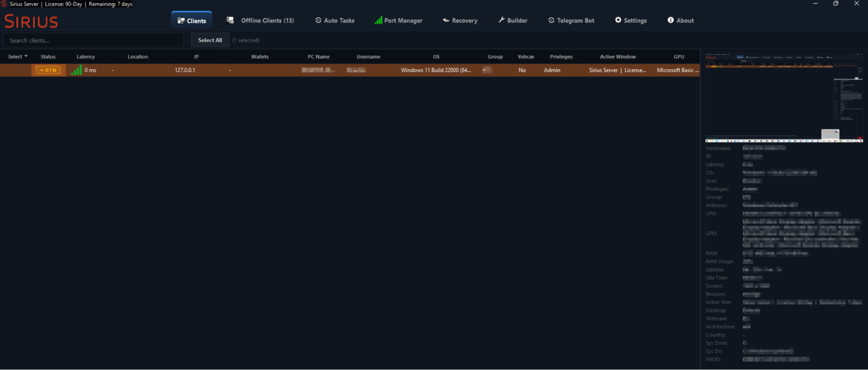Focus the Search clients field
The width and height of the screenshot is (868, 370).
pos(93,40)
